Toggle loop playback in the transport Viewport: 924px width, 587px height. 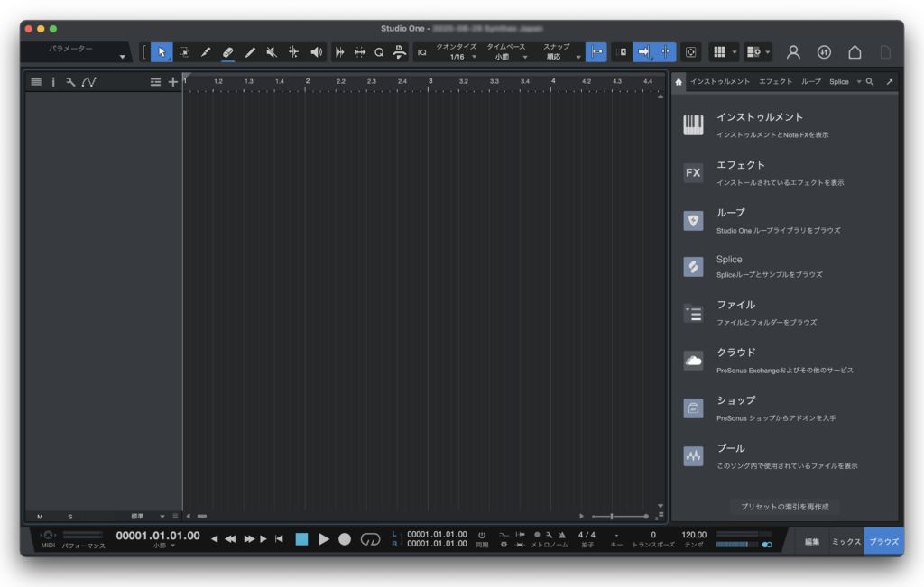coord(370,539)
